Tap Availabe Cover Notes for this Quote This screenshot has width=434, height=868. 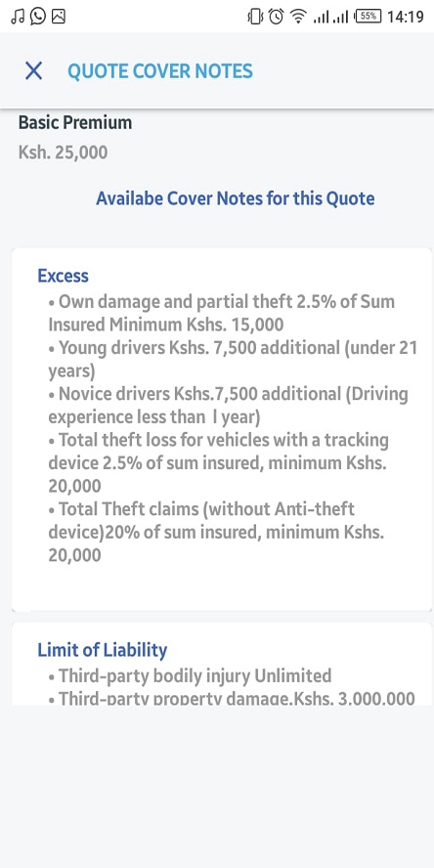tap(236, 198)
